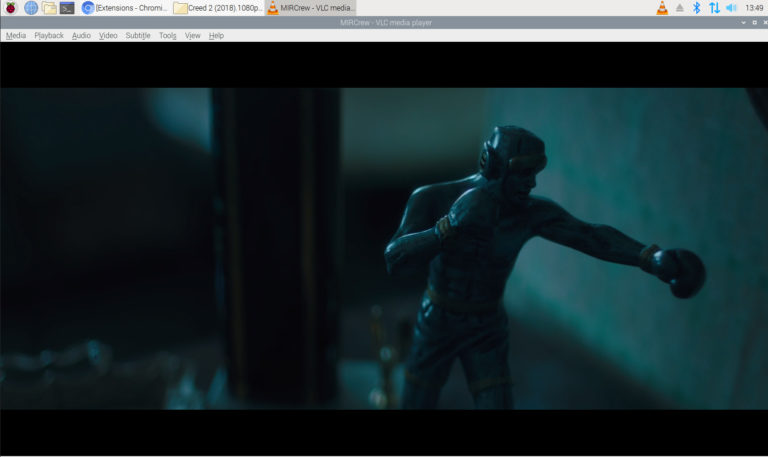The image size is (768, 457).
Task: Open the network connections tray icon
Action: pyautogui.click(x=714, y=8)
